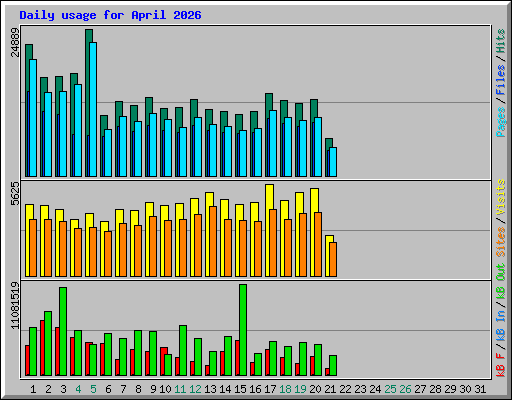Click day 5 on the x-axis
This screenshot has width=512, height=400.
pyautogui.click(x=93, y=389)
